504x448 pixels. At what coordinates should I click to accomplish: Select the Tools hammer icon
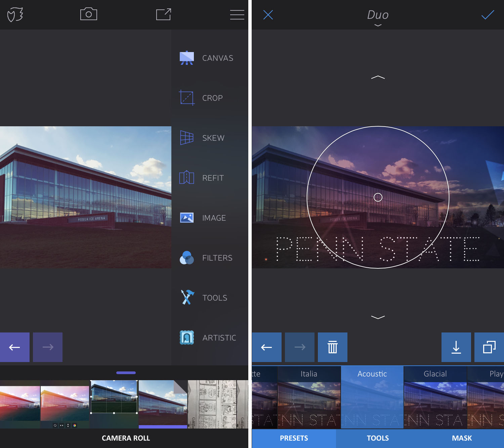click(x=187, y=298)
